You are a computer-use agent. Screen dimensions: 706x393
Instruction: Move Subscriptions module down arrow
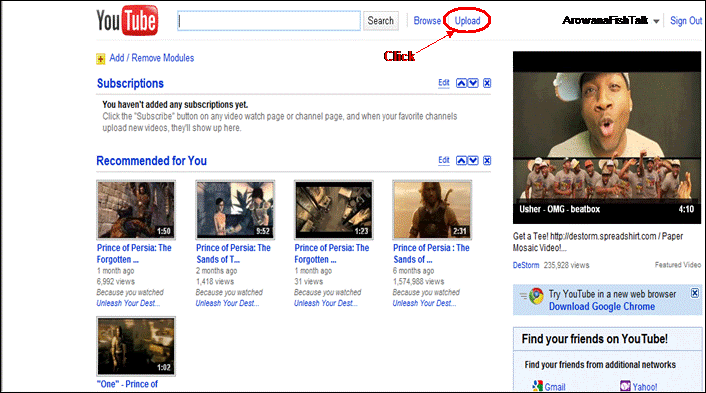(473, 83)
